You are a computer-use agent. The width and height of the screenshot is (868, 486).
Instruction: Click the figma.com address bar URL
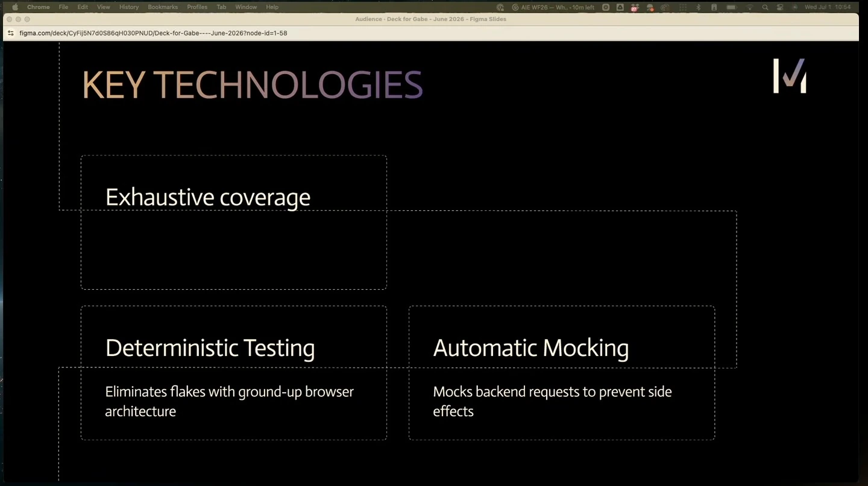153,33
